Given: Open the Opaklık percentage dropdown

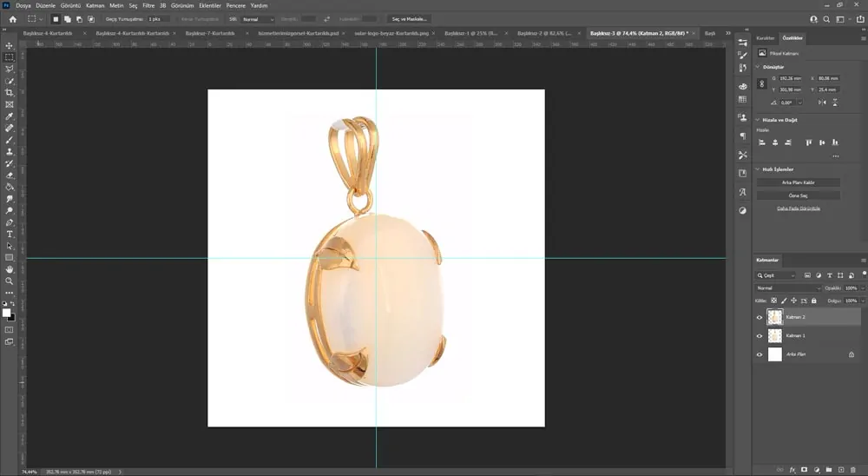Looking at the screenshot, I should 863,288.
